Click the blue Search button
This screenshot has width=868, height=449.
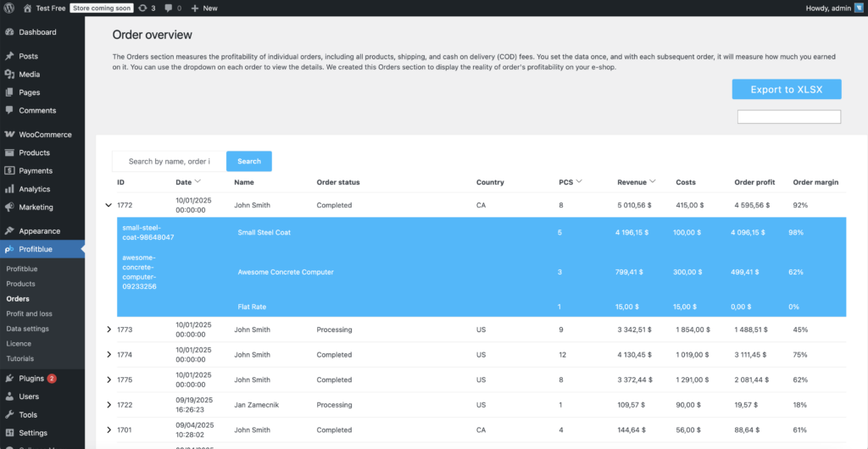click(248, 161)
